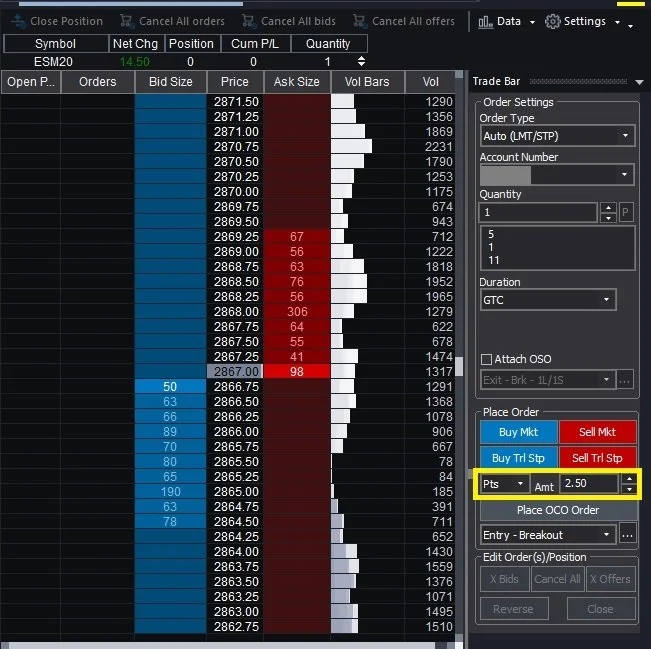This screenshot has width=651, height=649.
Task: Click the Data bar chart icon
Action: click(x=485, y=21)
